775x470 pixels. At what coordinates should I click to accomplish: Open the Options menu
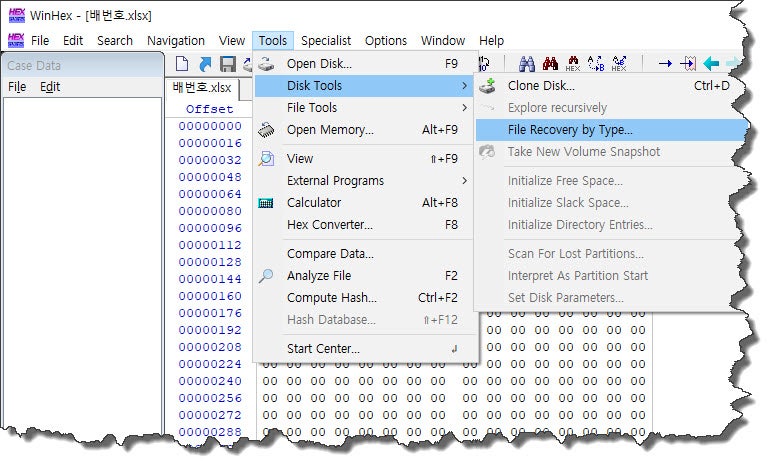pos(386,41)
